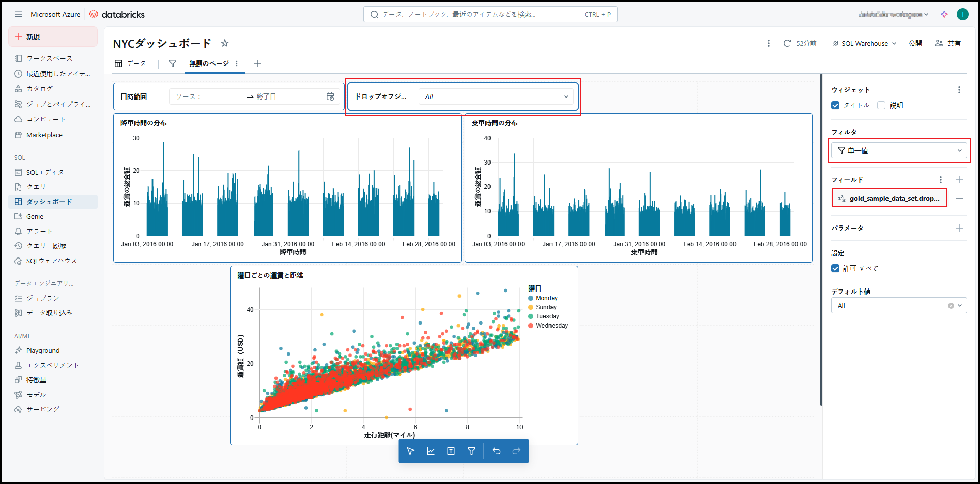The width and height of the screenshot is (980, 484).
Task: Expand the 単一値 filter type dropdown
Action: click(899, 150)
